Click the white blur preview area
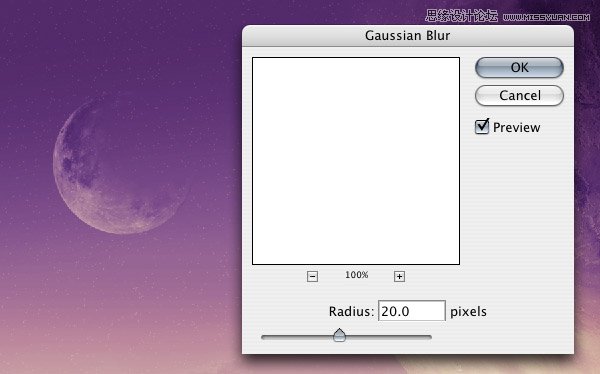Viewport: 600px width, 374px height. [356, 161]
